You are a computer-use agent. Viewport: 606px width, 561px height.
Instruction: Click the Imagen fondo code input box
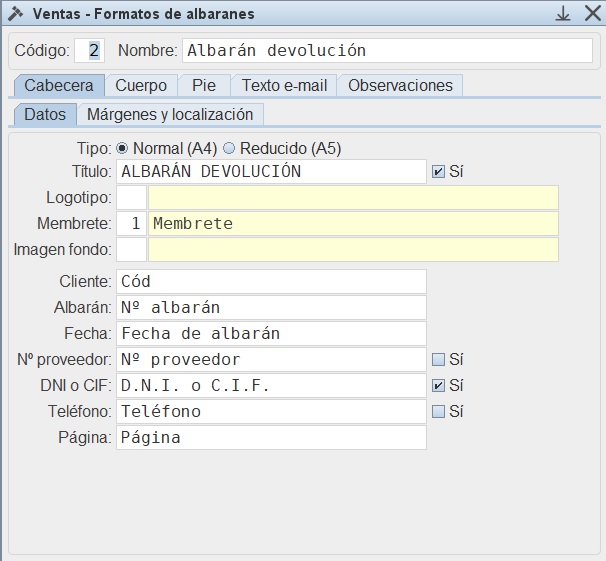point(131,249)
